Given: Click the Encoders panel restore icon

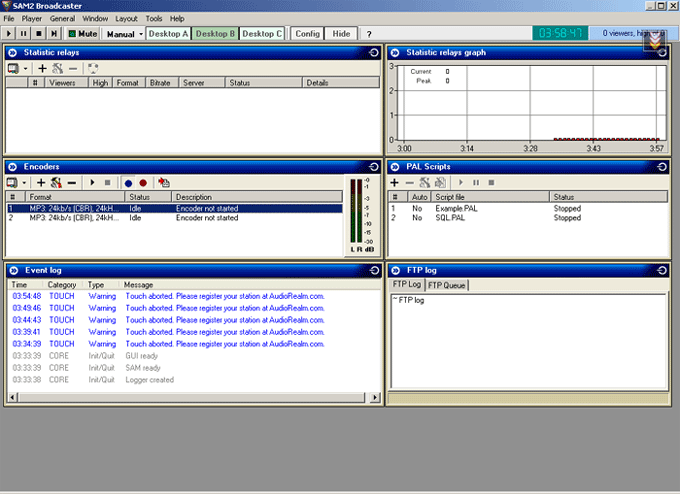Looking at the screenshot, I should coord(374,167).
